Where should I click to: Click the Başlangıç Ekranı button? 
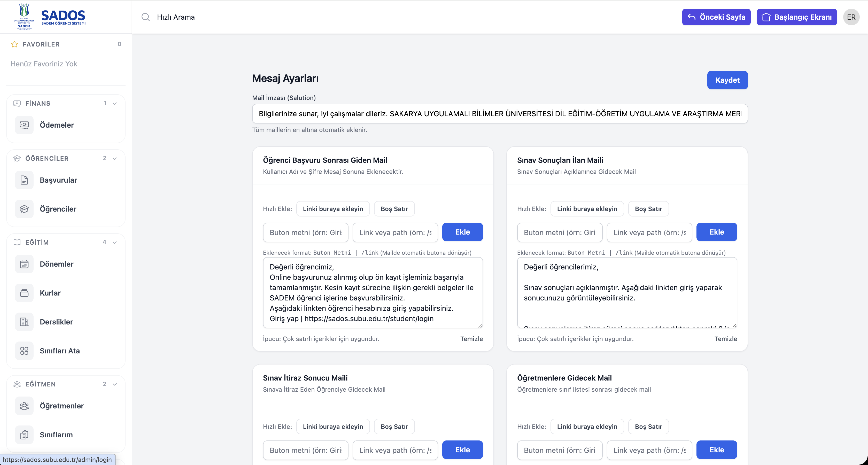pos(797,17)
